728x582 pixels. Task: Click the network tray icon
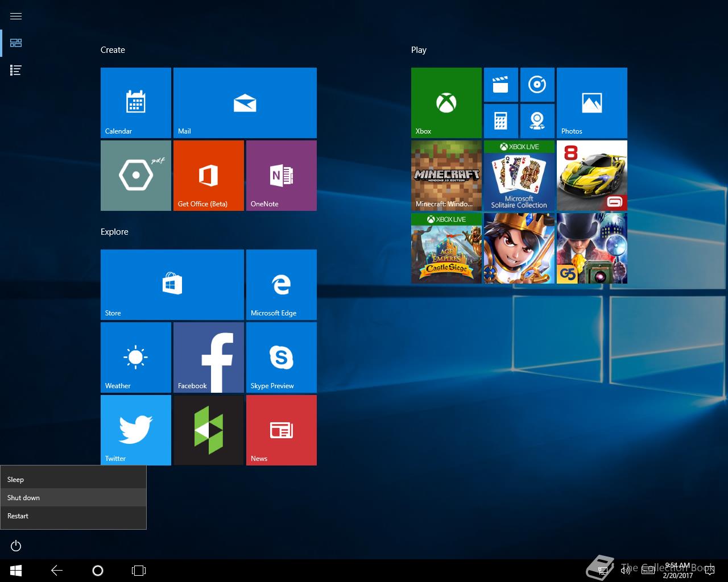604,571
